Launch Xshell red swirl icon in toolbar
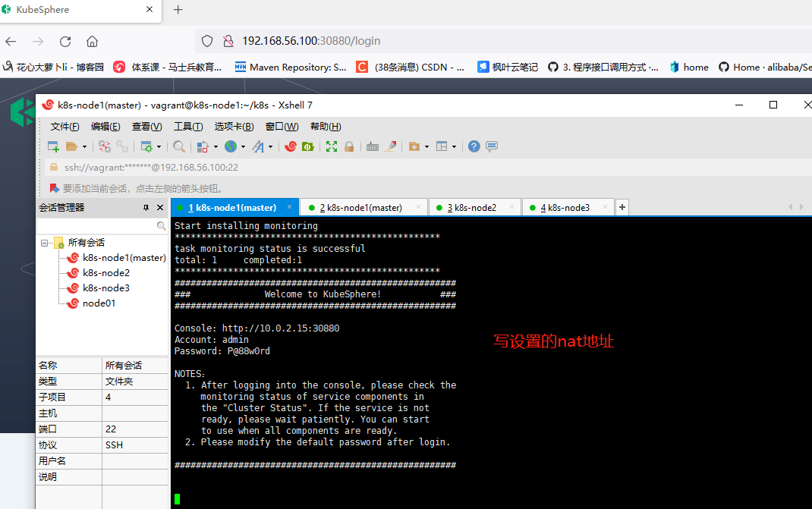The image size is (812, 509). 291,146
